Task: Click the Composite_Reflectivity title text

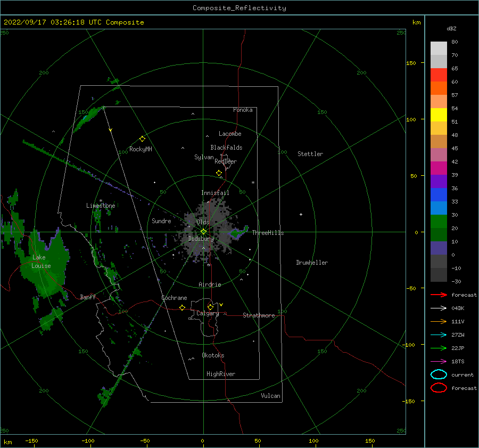Action: pyautogui.click(x=240, y=8)
